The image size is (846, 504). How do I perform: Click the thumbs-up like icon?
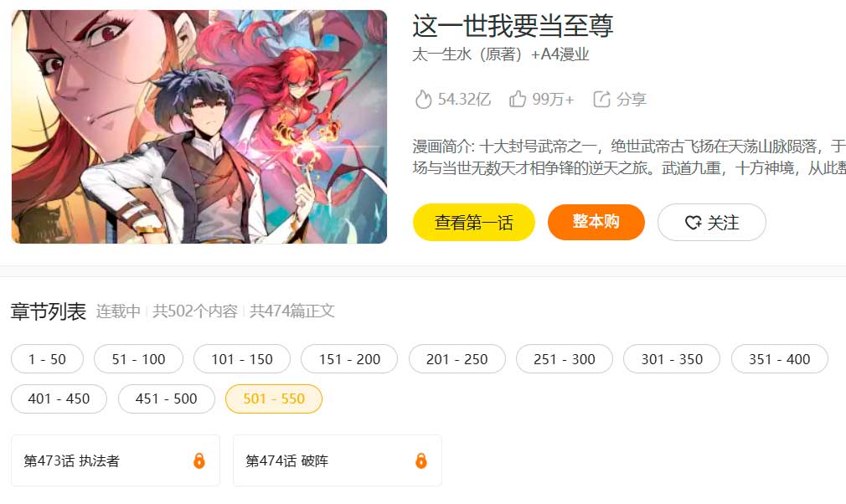pos(518,99)
